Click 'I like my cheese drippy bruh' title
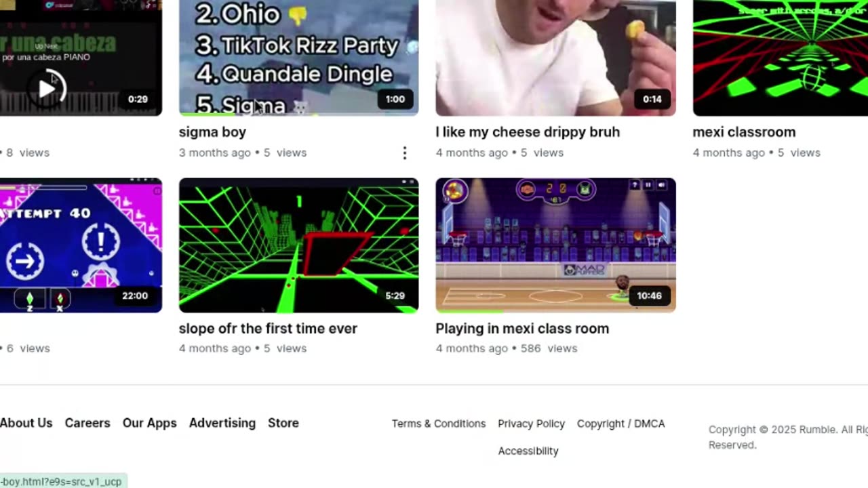The height and width of the screenshot is (488, 868). [528, 132]
